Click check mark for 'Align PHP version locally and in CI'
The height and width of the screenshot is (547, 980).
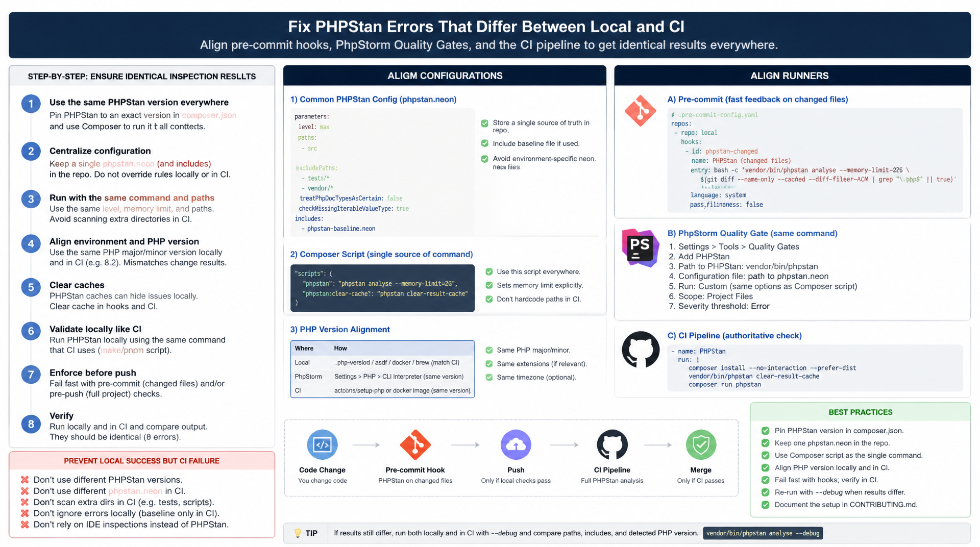[x=765, y=467]
